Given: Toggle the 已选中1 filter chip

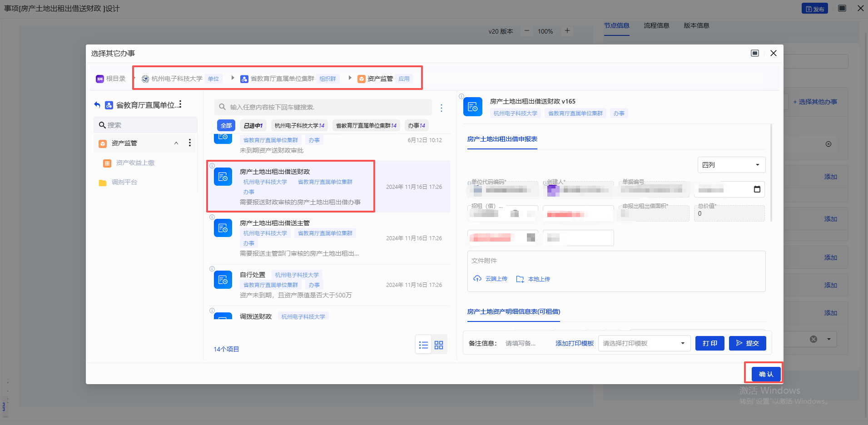Looking at the screenshot, I should click(x=253, y=126).
